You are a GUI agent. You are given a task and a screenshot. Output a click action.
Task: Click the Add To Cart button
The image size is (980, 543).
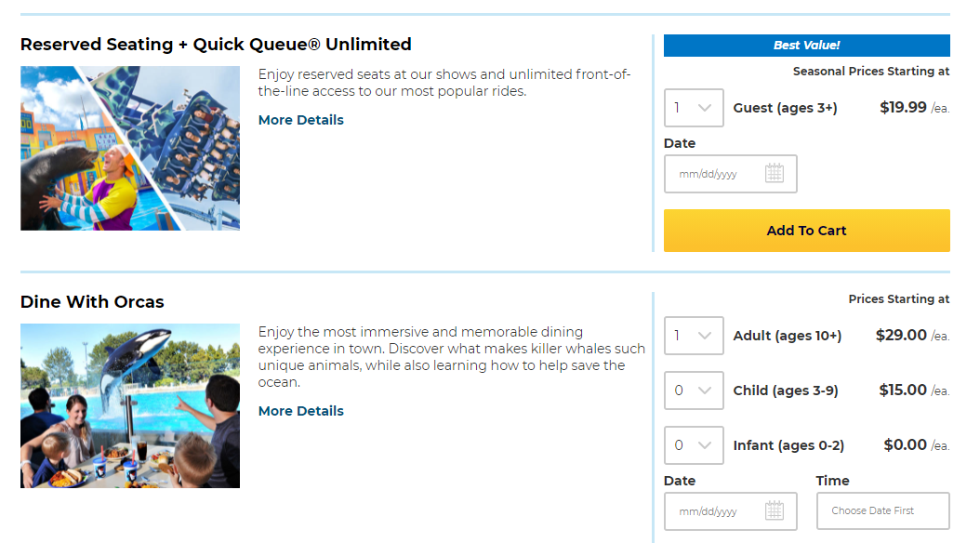click(x=805, y=230)
